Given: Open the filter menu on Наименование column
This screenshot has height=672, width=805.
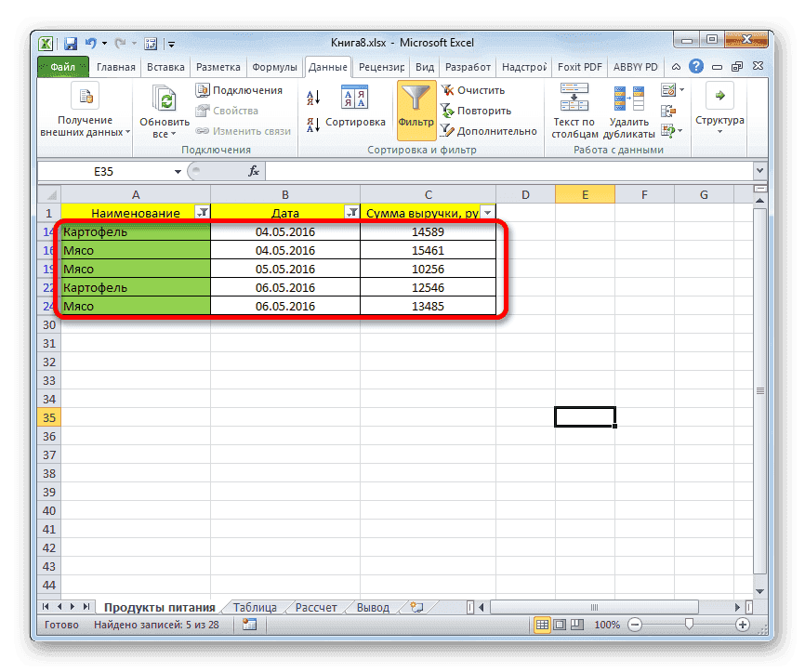Looking at the screenshot, I should pos(204,212).
